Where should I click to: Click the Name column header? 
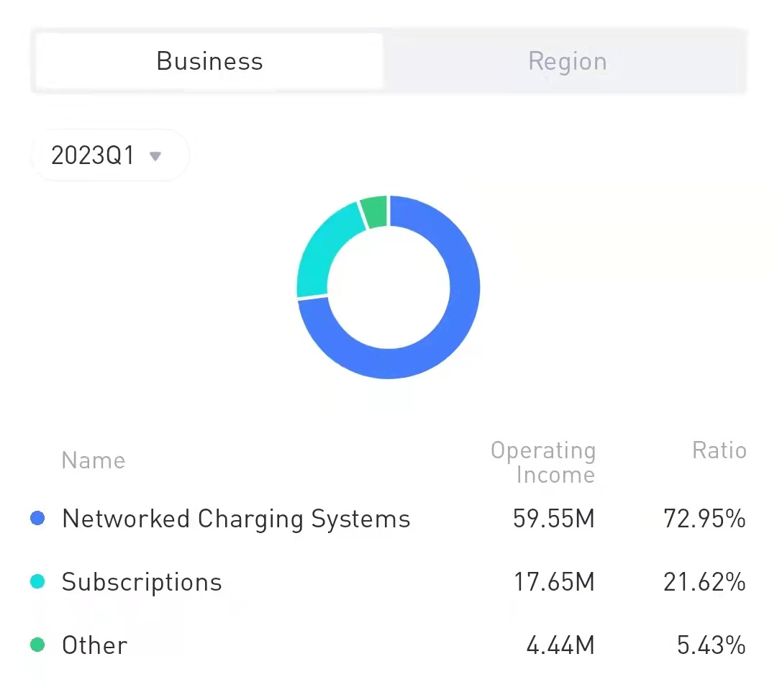coord(94,460)
